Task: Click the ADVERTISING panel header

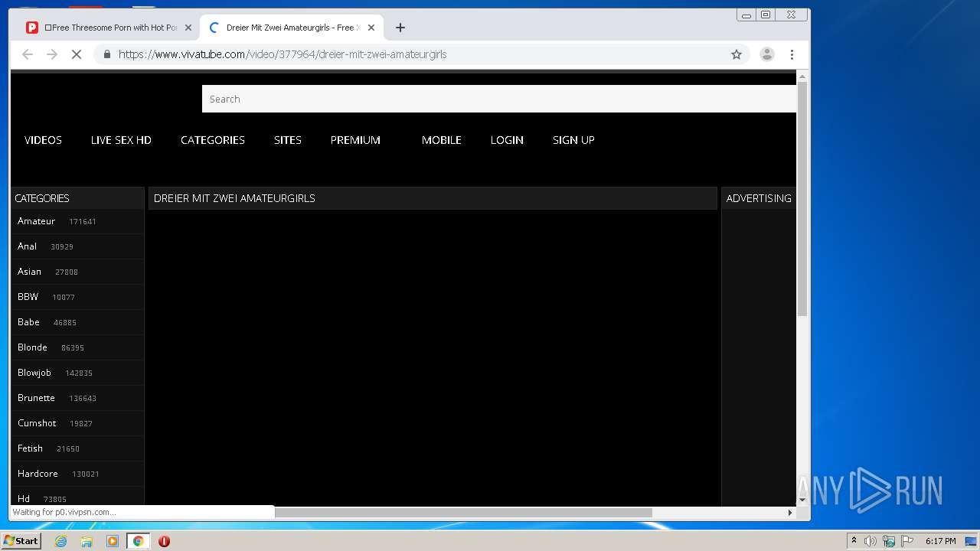Action: (759, 198)
